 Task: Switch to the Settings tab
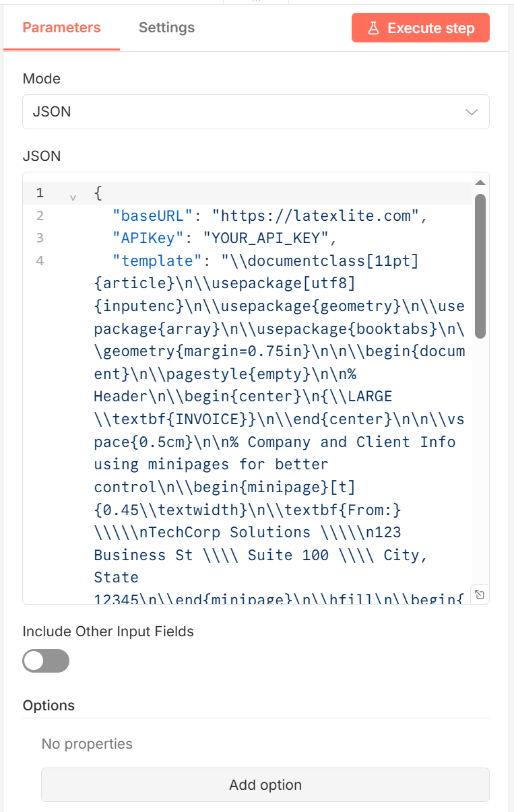[166, 28]
